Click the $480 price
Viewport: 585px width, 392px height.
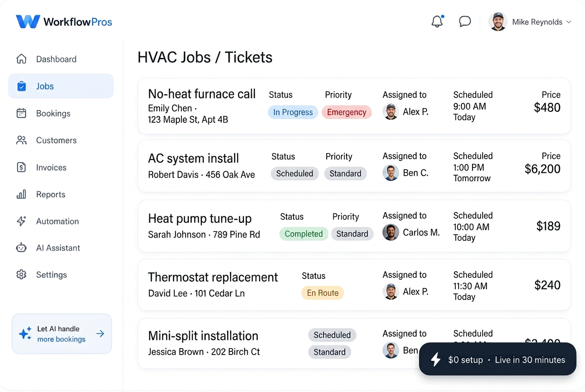coord(547,108)
